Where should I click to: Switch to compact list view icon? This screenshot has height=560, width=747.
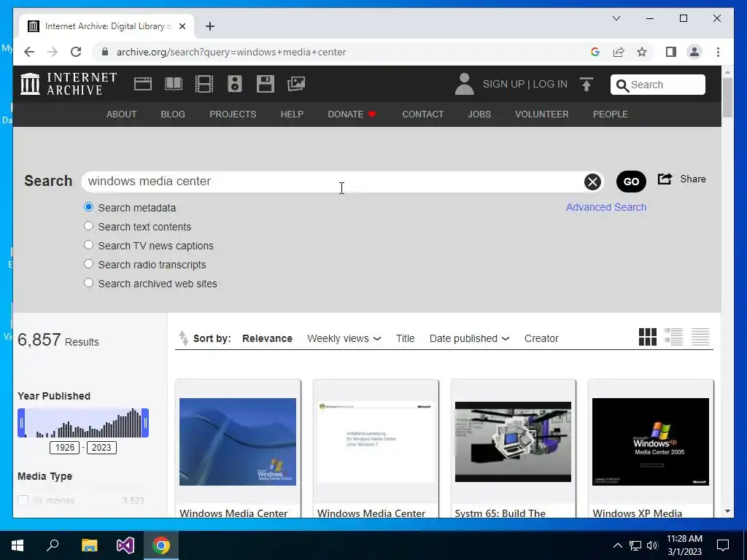pos(700,337)
